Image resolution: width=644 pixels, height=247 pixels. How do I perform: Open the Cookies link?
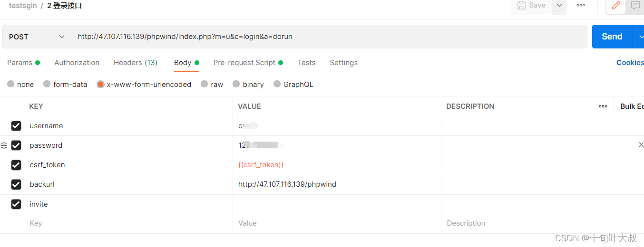630,63
